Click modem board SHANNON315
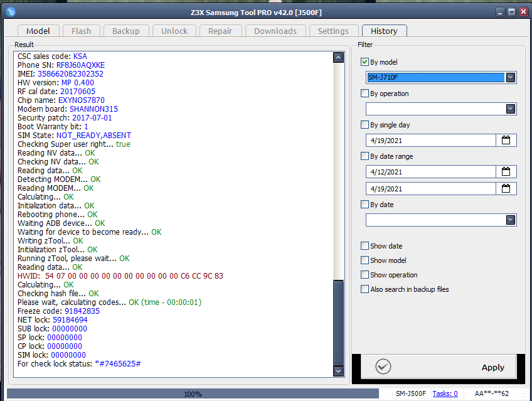This screenshot has width=532, height=401. coord(93,109)
